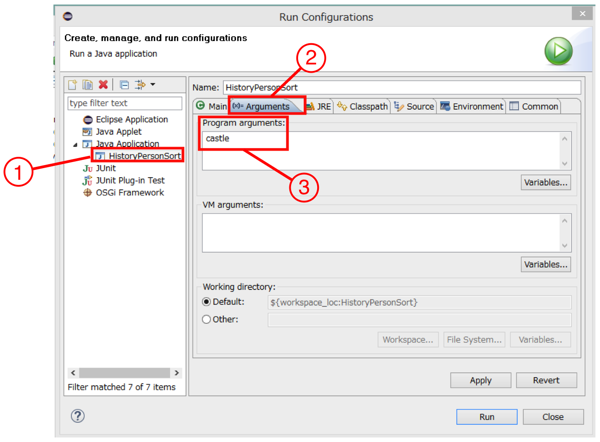Click up arrow in Program arguments scrollbar

pos(565,139)
